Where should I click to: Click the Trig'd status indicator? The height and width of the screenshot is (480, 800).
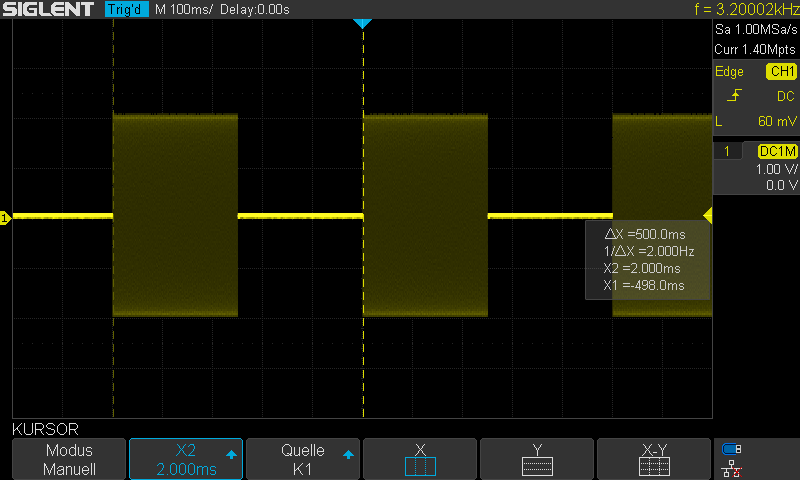click(x=127, y=9)
